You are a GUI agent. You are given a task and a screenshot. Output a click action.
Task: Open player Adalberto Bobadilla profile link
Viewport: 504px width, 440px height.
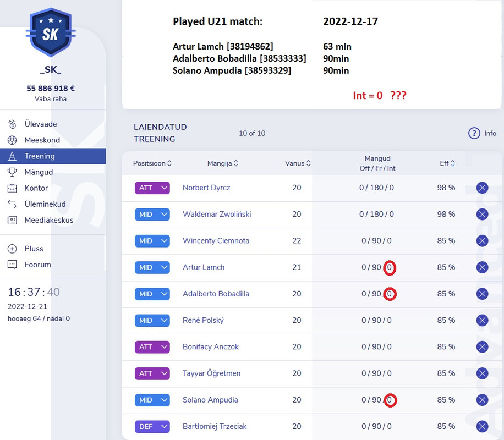(x=216, y=294)
